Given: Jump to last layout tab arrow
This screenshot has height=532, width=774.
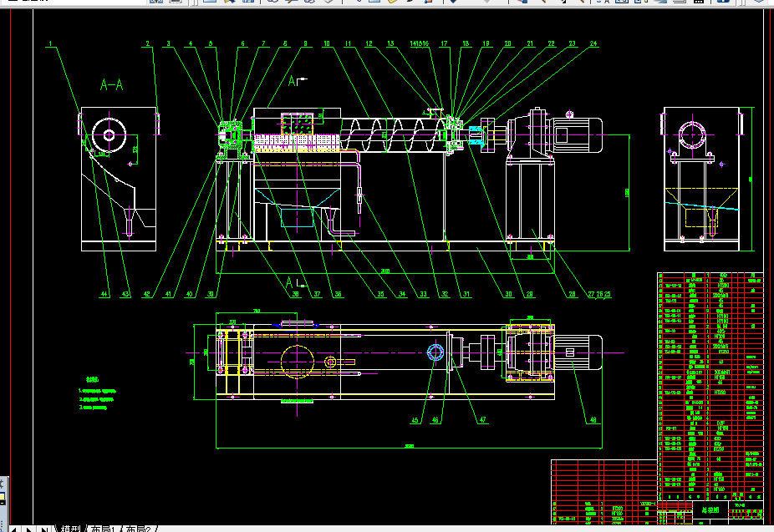Looking at the screenshot, I should tap(44, 529).
